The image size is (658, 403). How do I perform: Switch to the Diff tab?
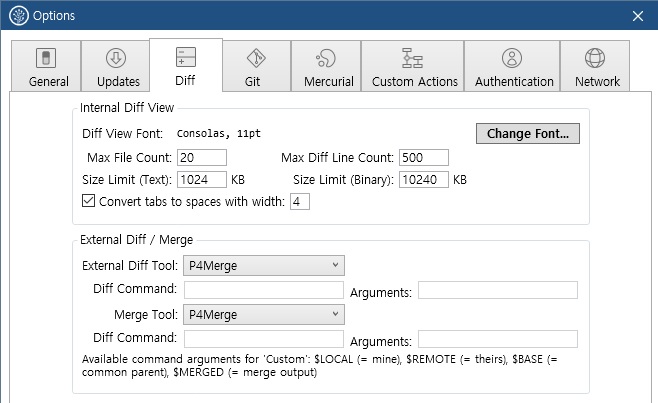click(x=186, y=65)
